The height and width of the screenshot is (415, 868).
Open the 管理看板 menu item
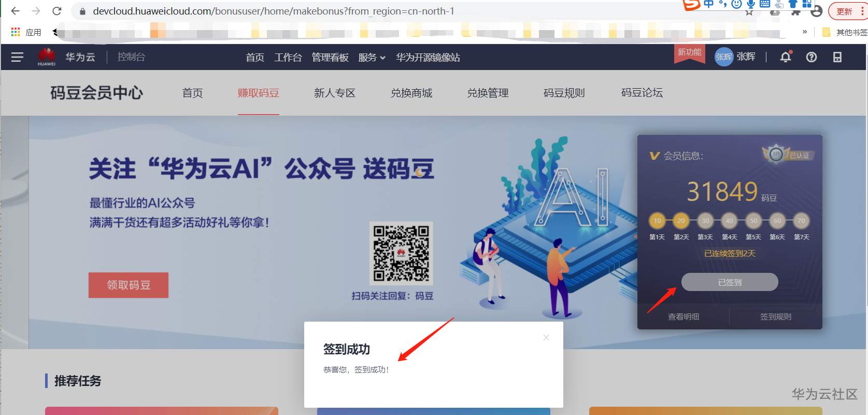coord(330,57)
